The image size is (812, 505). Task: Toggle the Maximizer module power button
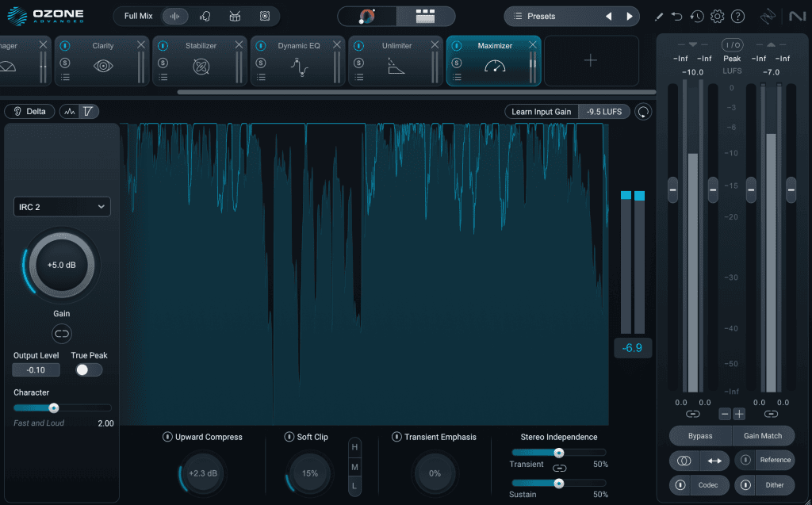click(x=457, y=45)
